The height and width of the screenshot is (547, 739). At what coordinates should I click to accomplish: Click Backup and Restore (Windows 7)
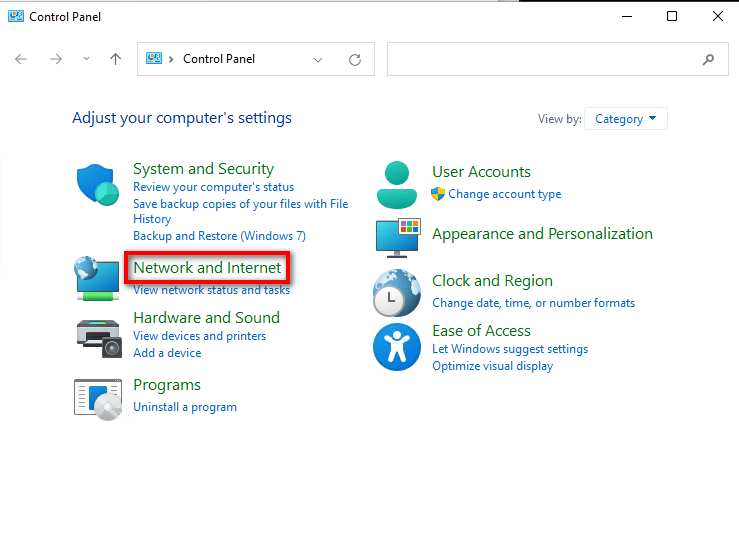[x=219, y=236]
